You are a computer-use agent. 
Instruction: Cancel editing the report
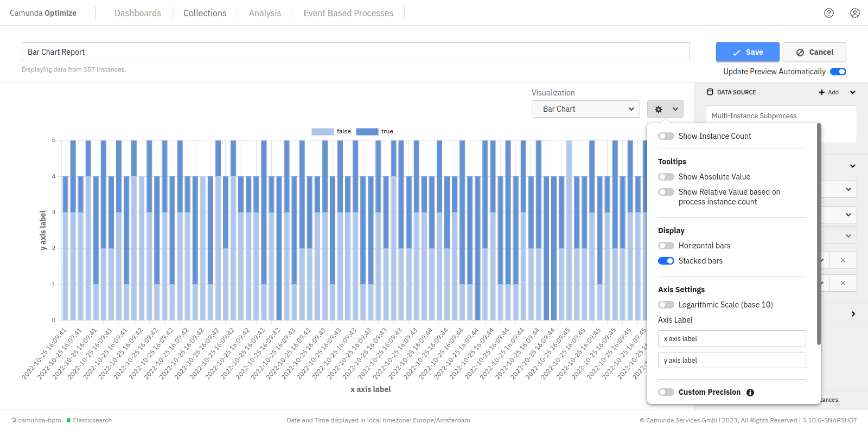[814, 52]
